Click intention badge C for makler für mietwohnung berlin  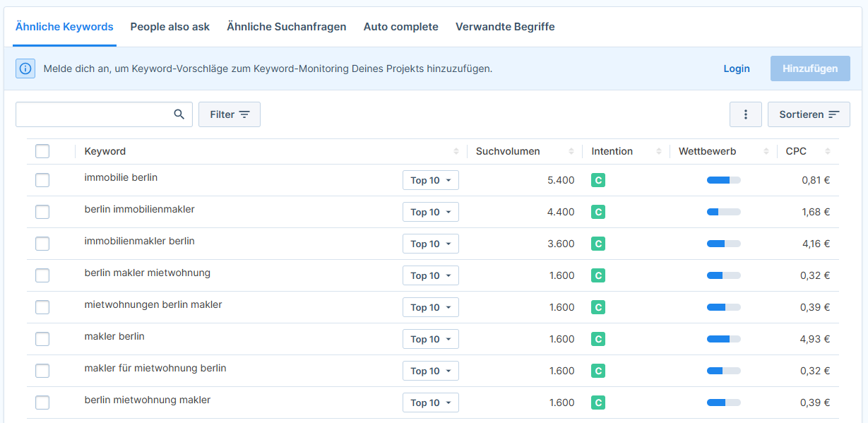click(x=598, y=371)
